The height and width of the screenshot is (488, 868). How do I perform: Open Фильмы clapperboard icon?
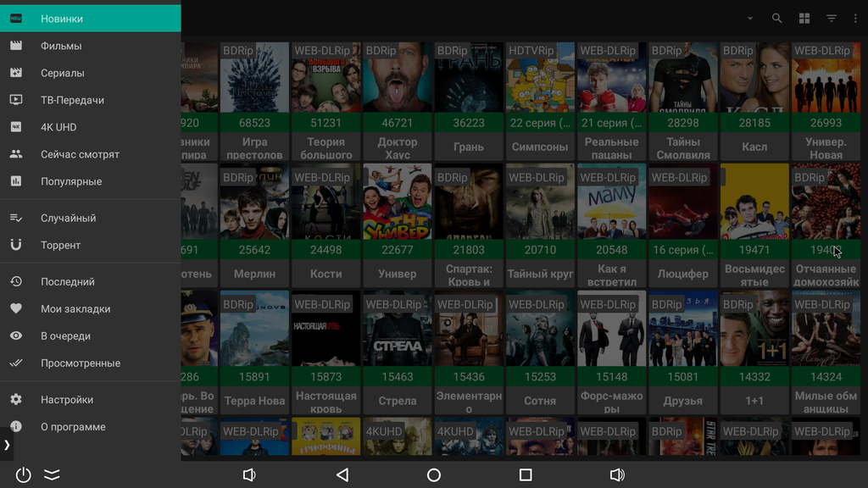16,46
